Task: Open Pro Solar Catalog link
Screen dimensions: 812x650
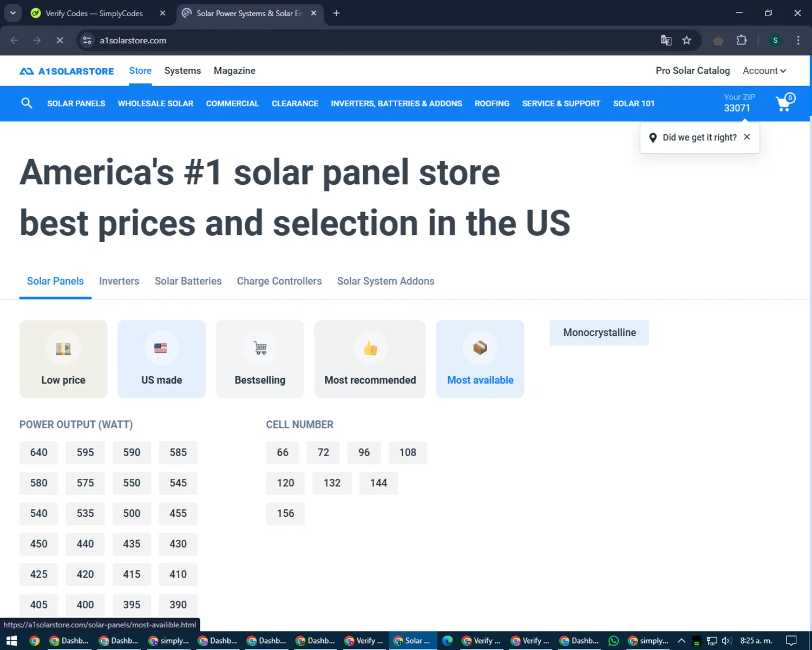Action: tap(692, 70)
